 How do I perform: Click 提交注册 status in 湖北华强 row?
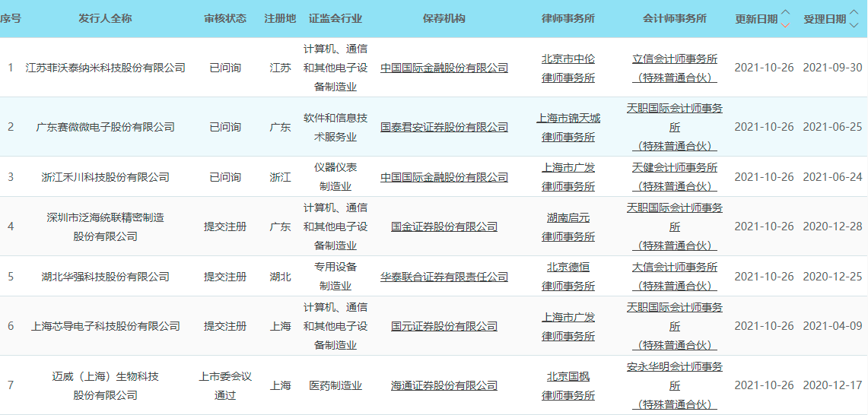225,277
